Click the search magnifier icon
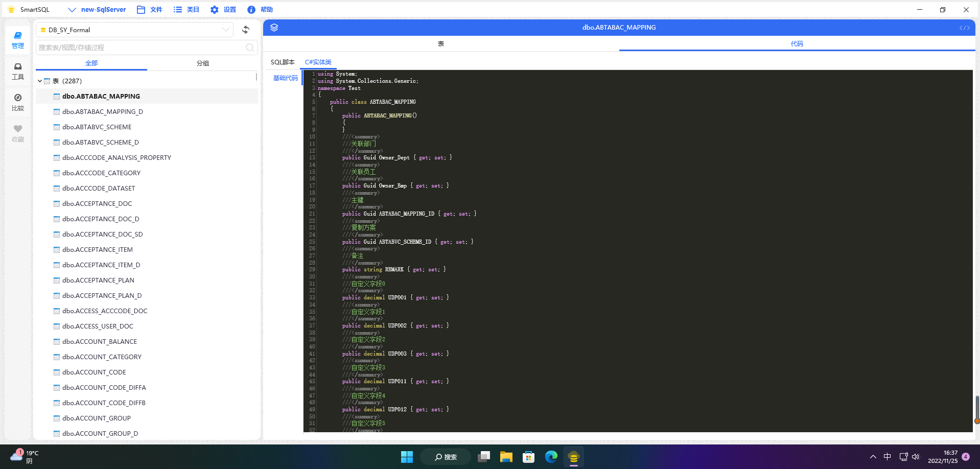The image size is (980, 469). (x=250, y=48)
